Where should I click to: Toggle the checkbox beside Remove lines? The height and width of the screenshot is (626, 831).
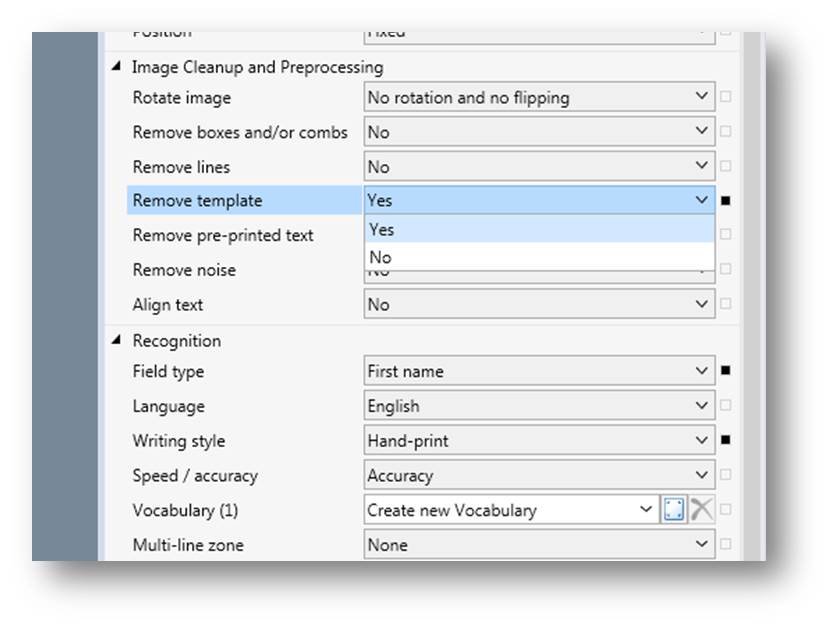726,167
